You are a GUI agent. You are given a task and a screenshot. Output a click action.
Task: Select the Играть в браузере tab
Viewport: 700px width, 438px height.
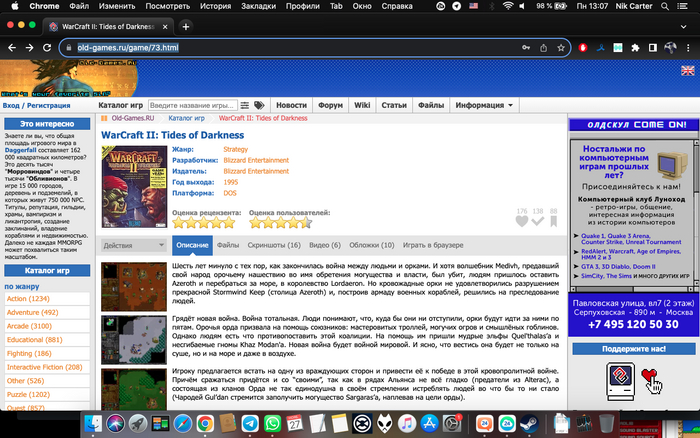[x=433, y=245]
